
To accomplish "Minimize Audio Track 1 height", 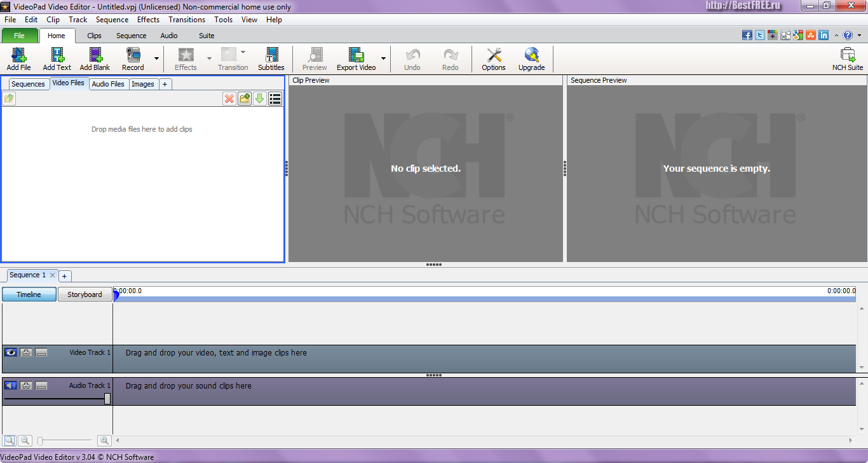I will [41, 385].
